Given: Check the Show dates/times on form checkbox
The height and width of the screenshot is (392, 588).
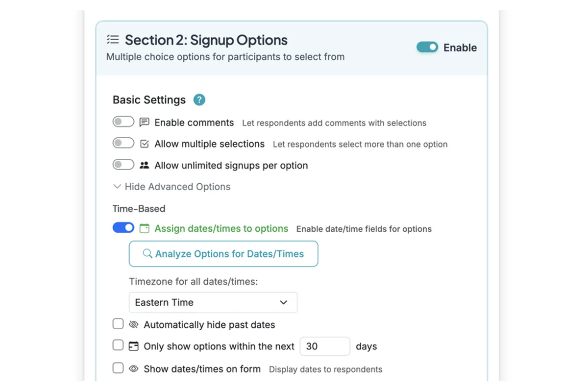Looking at the screenshot, I should pyautogui.click(x=118, y=368).
